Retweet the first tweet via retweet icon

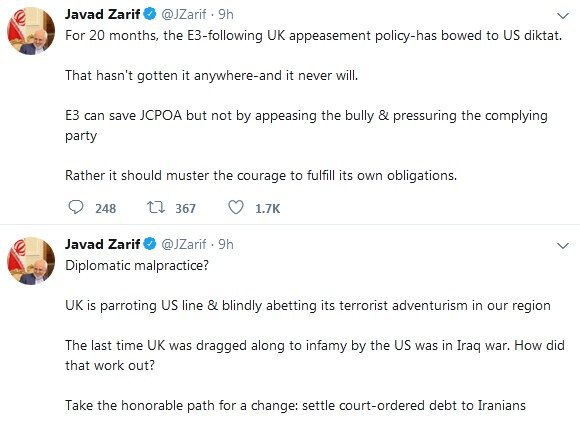[x=156, y=207]
